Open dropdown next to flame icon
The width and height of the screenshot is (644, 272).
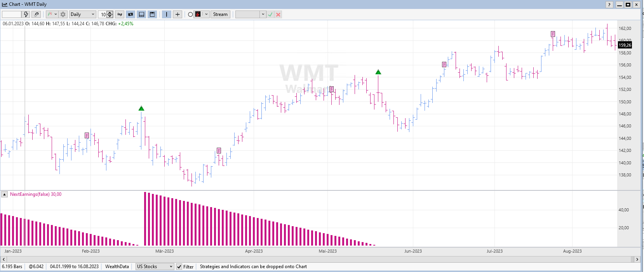click(206, 14)
